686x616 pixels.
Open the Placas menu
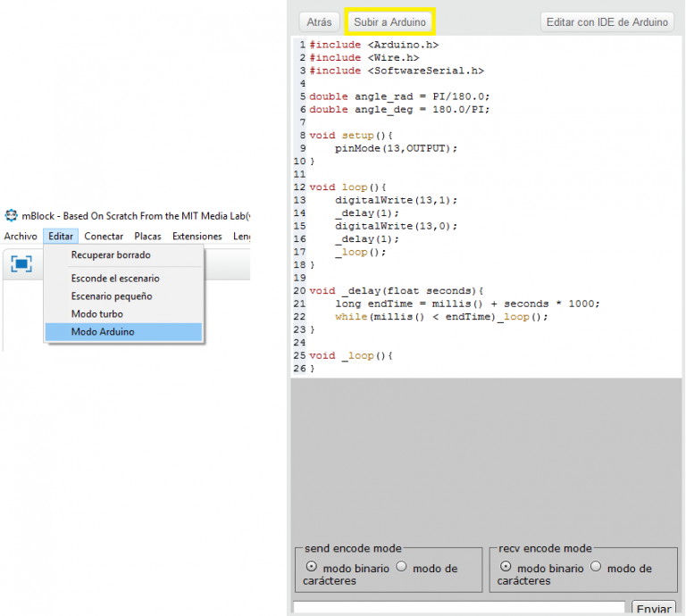(147, 237)
